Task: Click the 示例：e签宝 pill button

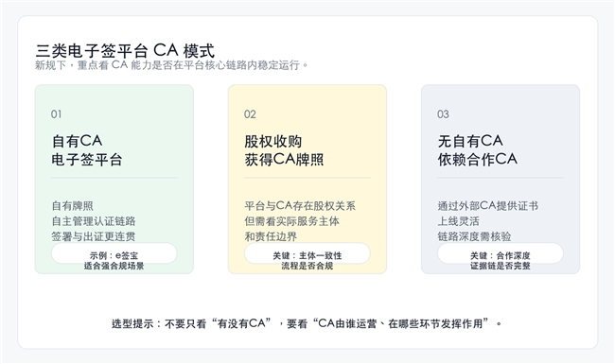Action: click(x=114, y=253)
